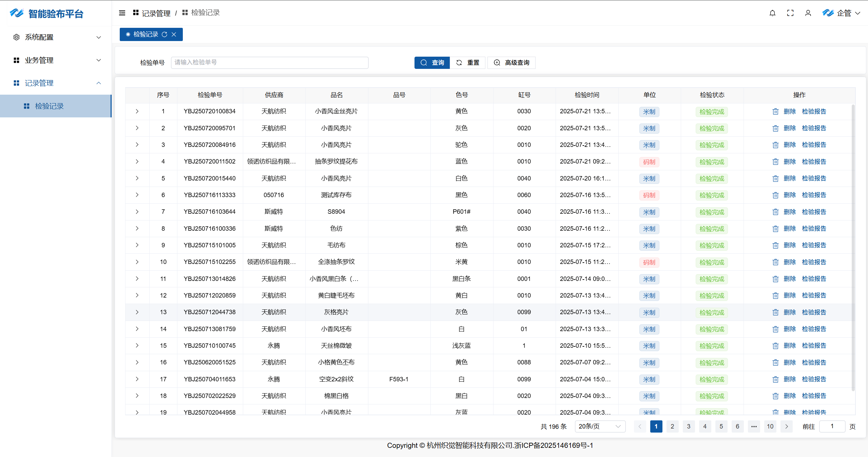Expand the 系统配置 sidebar menu

[56, 37]
